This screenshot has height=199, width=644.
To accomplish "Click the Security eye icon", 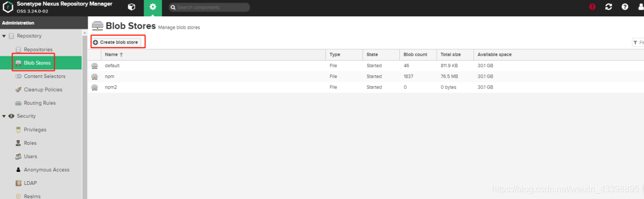I will click(11, 116).
